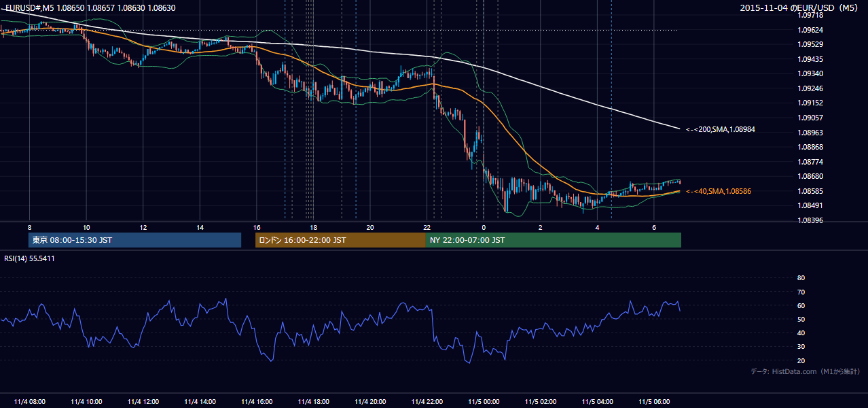Click the 11/4 18:00 time label
This screenshot has width=868, height=408.
pos(313,402)
